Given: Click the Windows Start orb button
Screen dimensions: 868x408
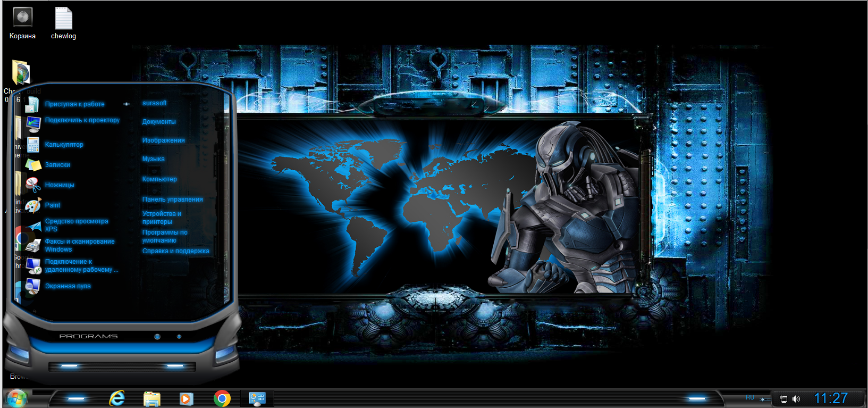Looking at the screenshot, I should (16, 398).
